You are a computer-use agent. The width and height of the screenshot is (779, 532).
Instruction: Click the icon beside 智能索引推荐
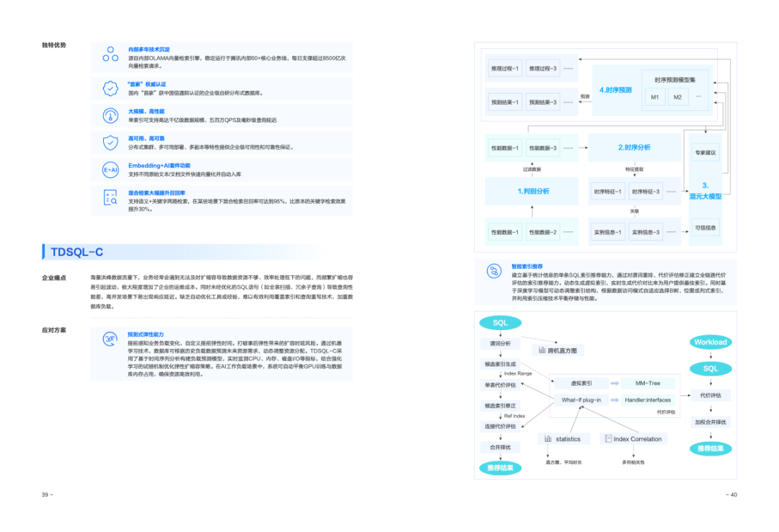[494, 271]
